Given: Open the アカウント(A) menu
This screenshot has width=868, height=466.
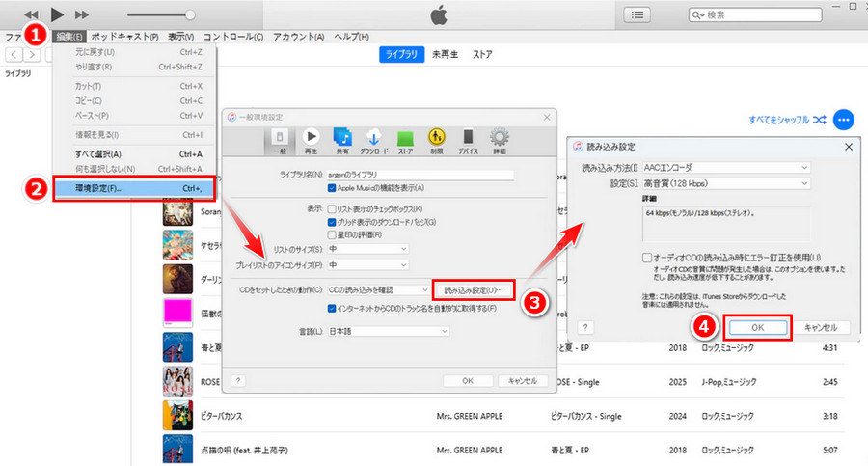Looking at the screenshot, I should click(298, 37).
